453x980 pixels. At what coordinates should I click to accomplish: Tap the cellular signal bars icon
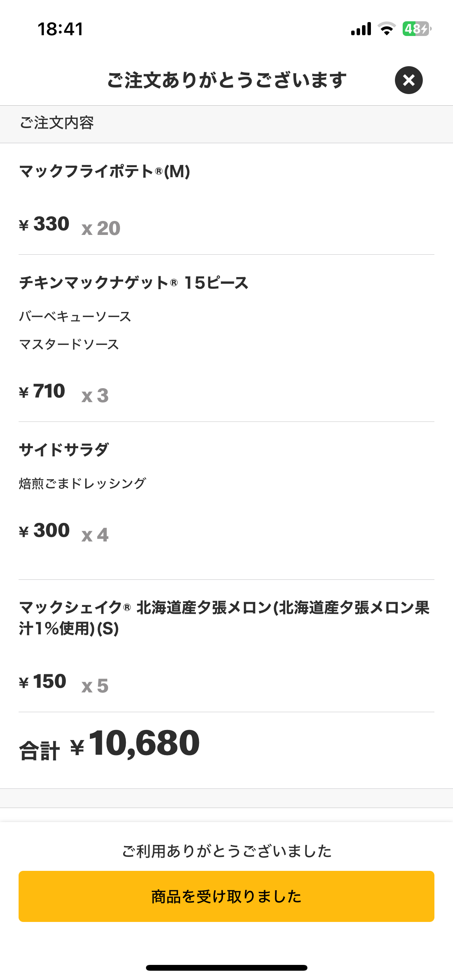[361, 29]
